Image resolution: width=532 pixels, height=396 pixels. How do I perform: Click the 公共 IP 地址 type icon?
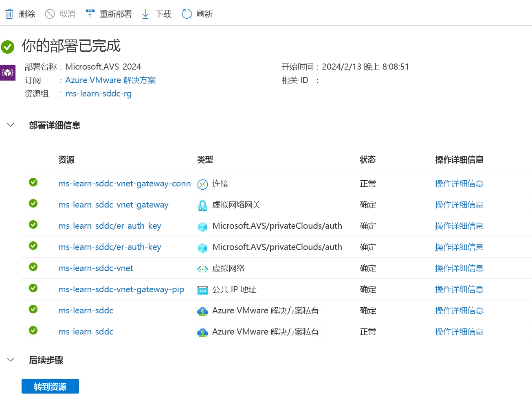pos(202,290)
